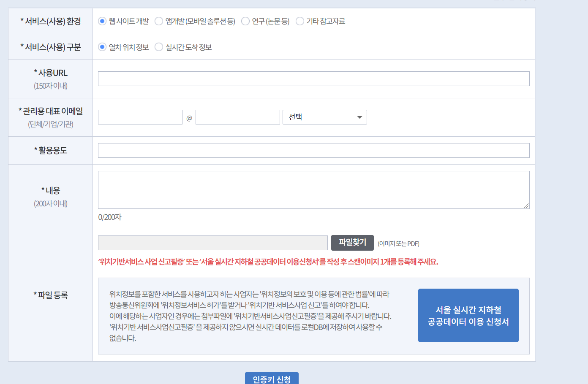Click the 서비스(사용) 환경 label
Viewport: 588px width, 384px height.
click(51, 21)
